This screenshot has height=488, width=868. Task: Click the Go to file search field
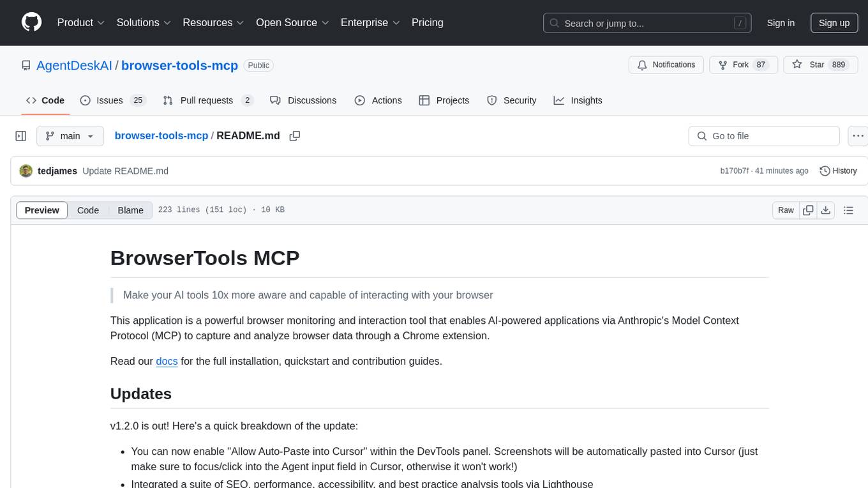point(764,136)
